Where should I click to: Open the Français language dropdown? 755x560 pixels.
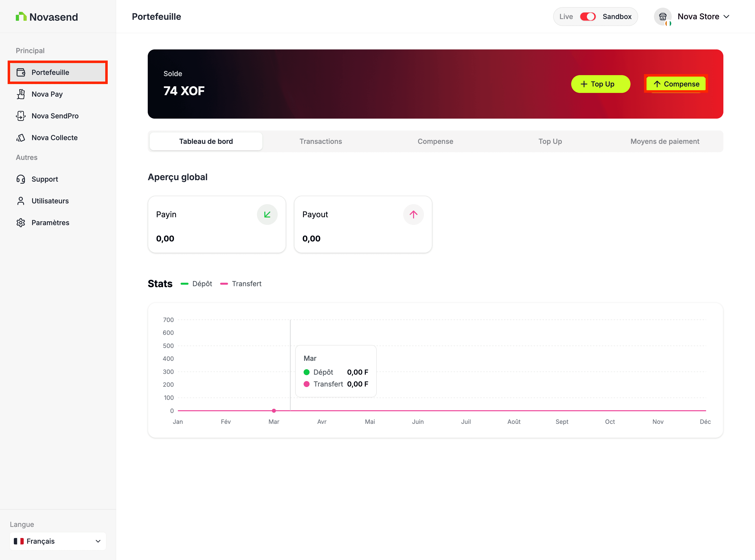coord(58,541)
